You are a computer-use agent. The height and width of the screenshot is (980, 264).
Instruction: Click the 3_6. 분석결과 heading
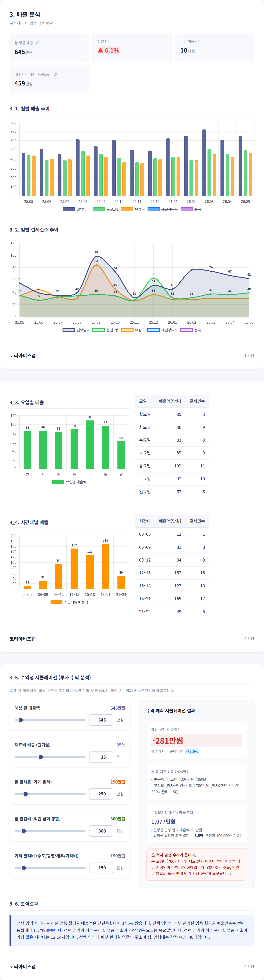(24, 904)
